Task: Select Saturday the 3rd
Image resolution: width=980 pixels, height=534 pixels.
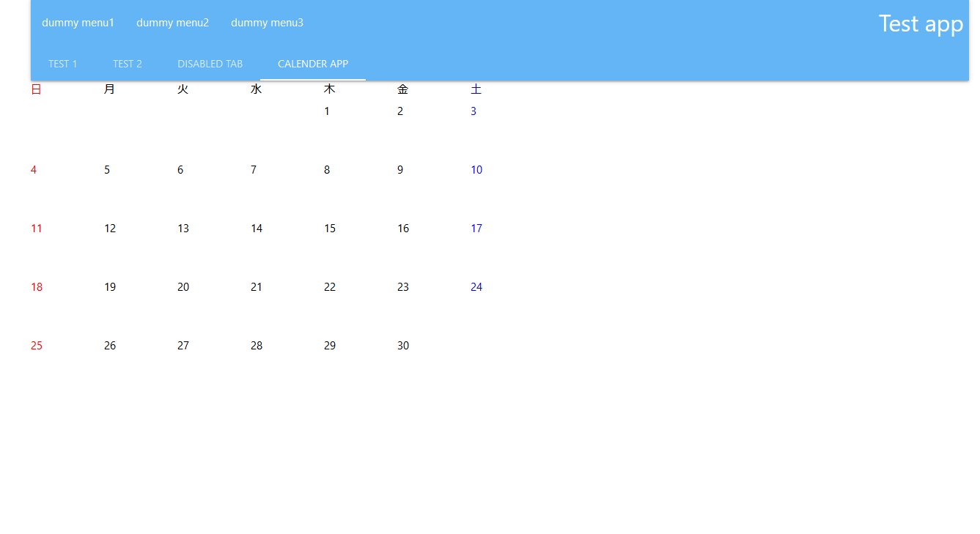Action: (x=474, y=111)
